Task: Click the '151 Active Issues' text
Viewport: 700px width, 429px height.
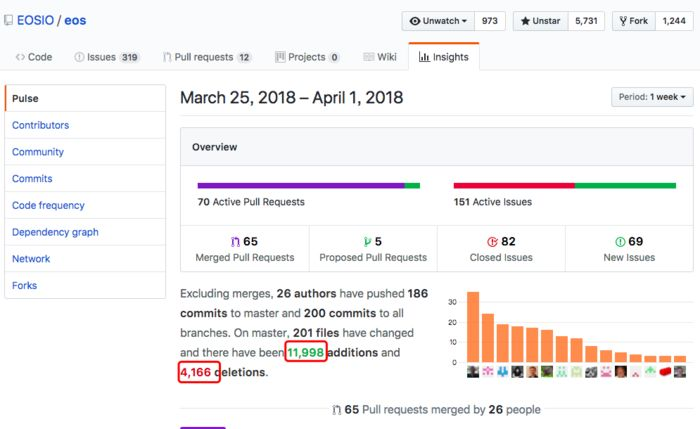Action: pyautogui.click(x=493, y=202)
